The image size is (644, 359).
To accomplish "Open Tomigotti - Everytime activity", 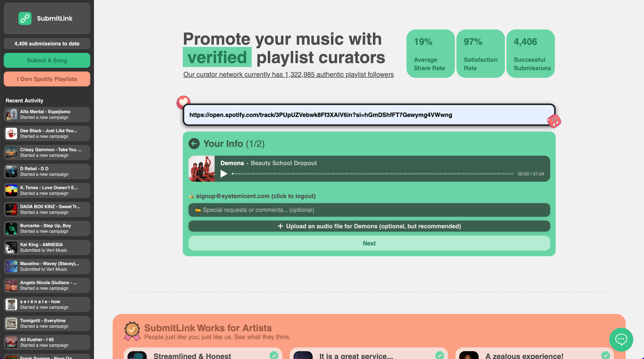I will 47,323.
